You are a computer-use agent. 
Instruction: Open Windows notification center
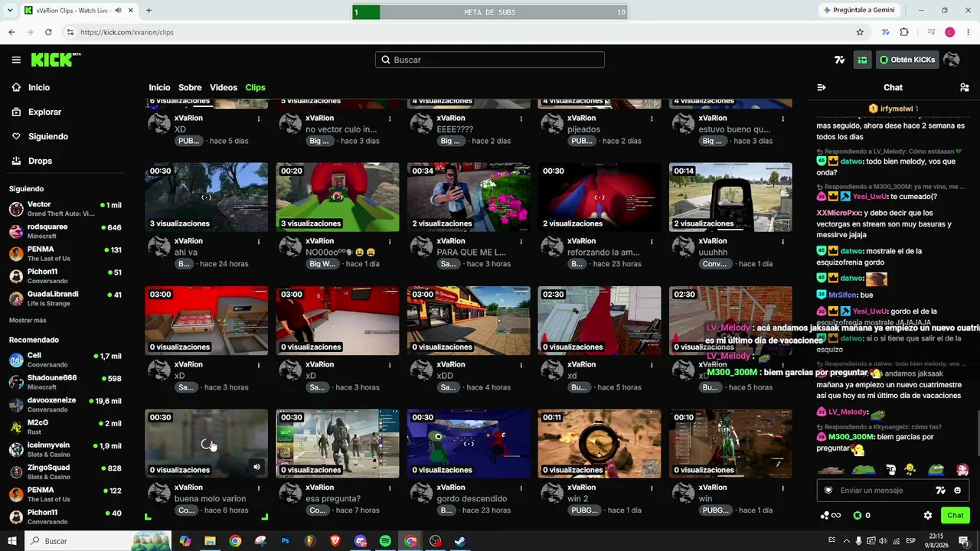(x=964, y=541)
